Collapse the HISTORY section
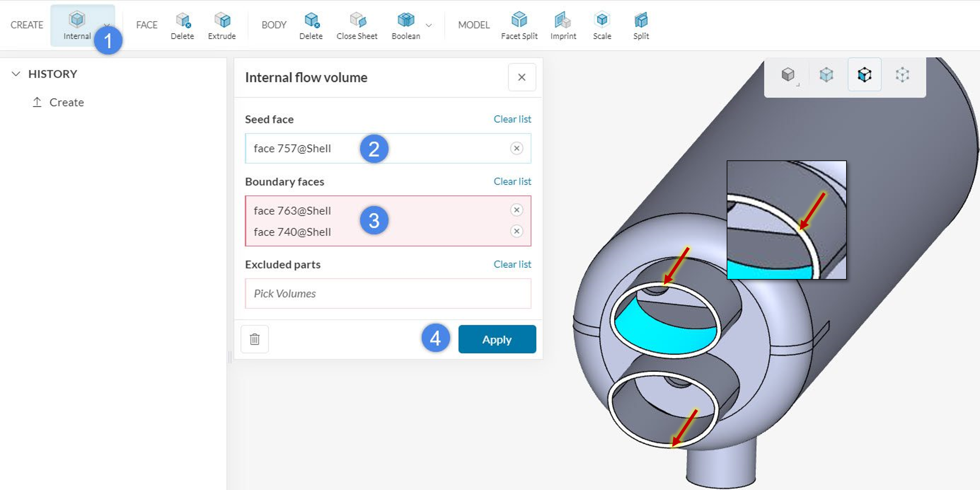Viewport: 980px width, 490px height. click(x=16, y=74)
